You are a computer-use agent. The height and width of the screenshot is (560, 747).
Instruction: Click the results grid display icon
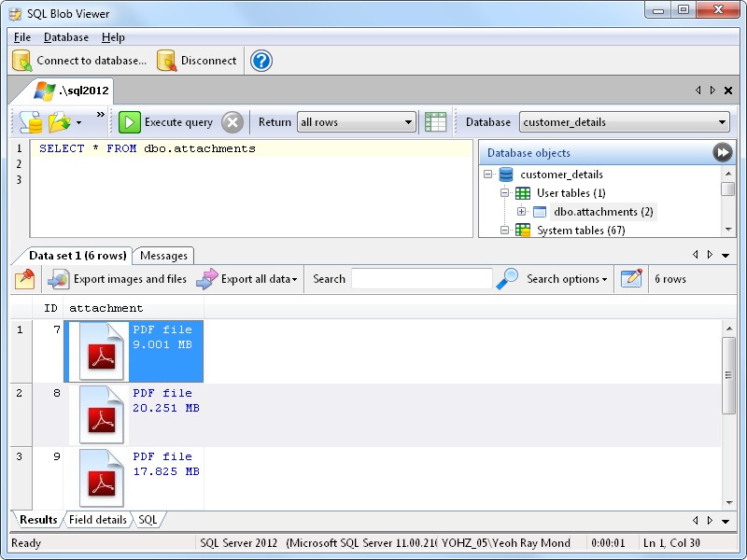click(435, 121)
